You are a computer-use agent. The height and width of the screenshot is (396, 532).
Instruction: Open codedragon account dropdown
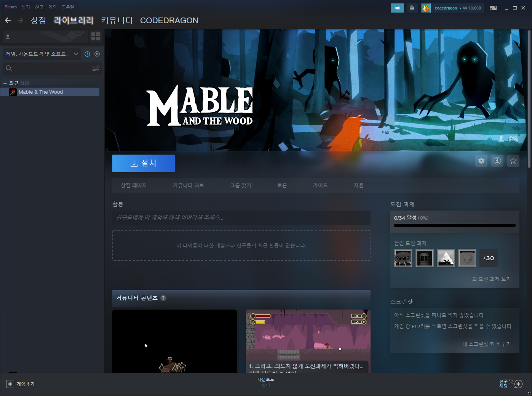(x=448, y=8)
